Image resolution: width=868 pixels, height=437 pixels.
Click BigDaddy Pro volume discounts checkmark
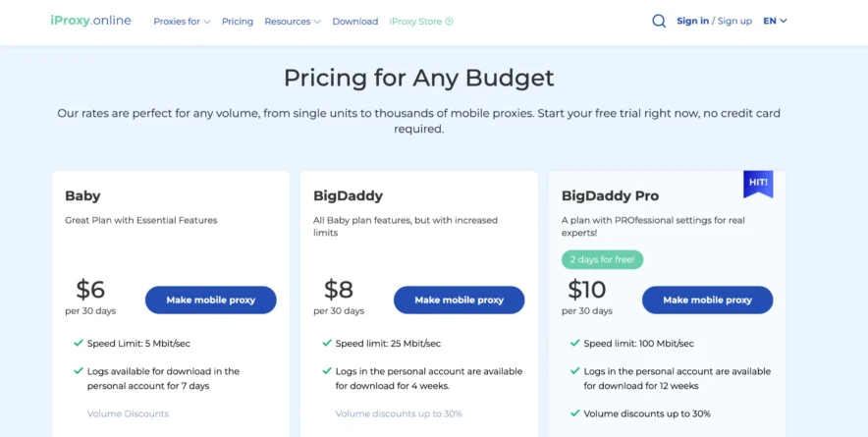[x=574, y=413]
